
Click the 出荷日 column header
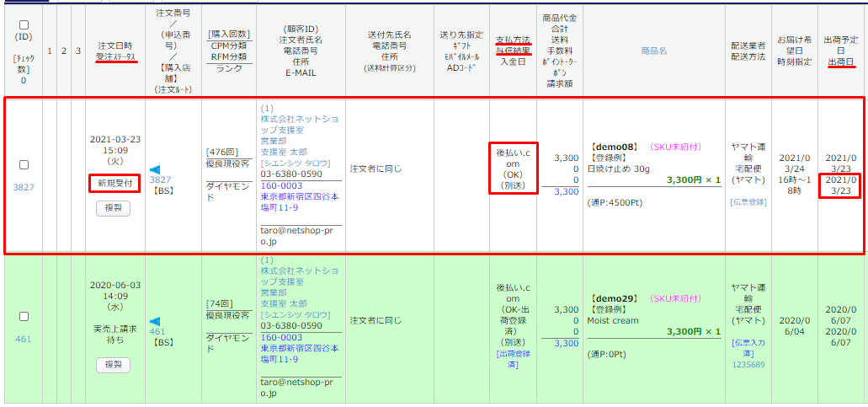841,62
